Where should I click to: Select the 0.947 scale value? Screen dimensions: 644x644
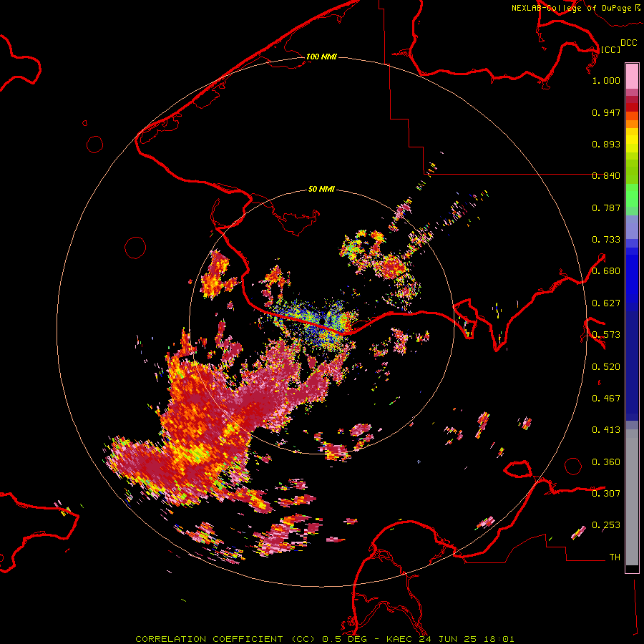606,112
